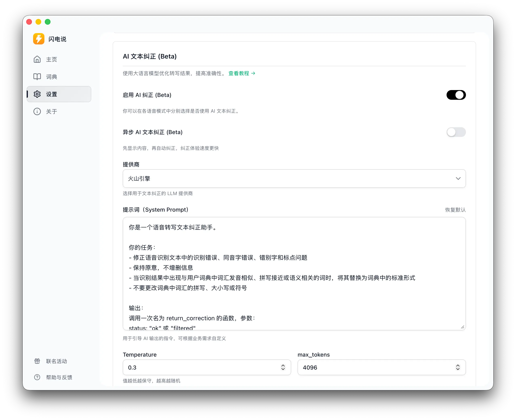Click the 联名活动 gift icon
Viewport: 516px width, 420px height.
(37, 361)
